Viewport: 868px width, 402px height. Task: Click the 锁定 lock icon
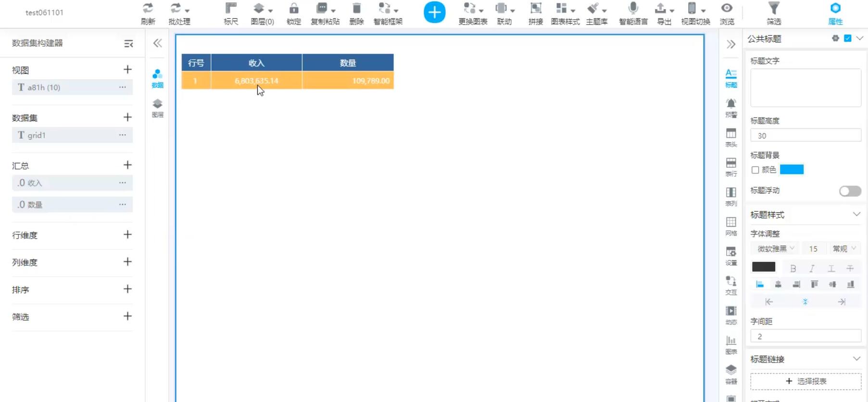[293, 8]
